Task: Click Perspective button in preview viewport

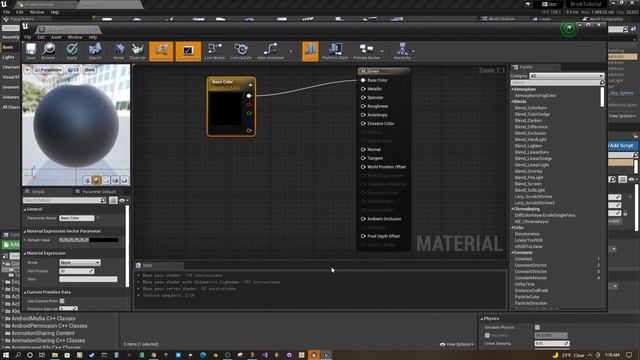Action: coord(48,70)
